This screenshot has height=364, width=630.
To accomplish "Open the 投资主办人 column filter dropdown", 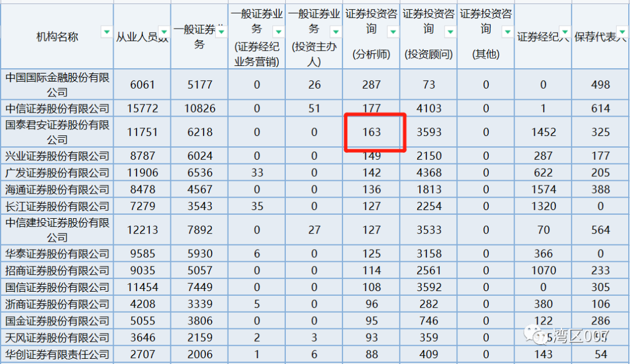I will pos(336,32).
